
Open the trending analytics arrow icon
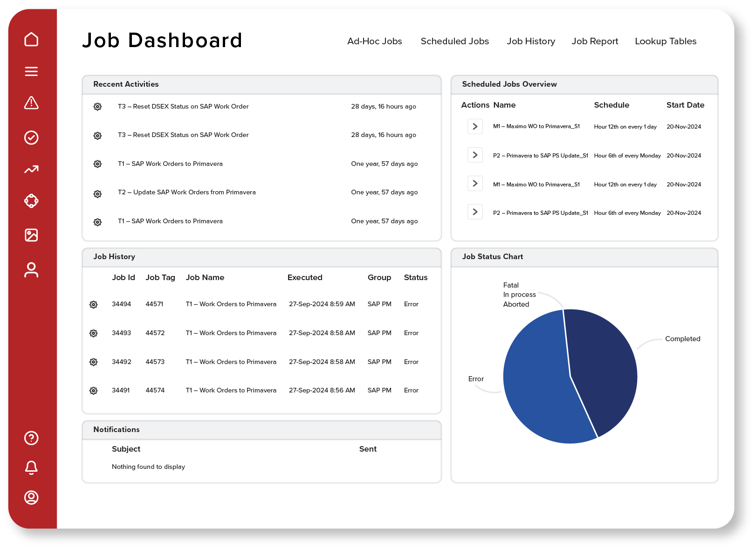[31, 170]
